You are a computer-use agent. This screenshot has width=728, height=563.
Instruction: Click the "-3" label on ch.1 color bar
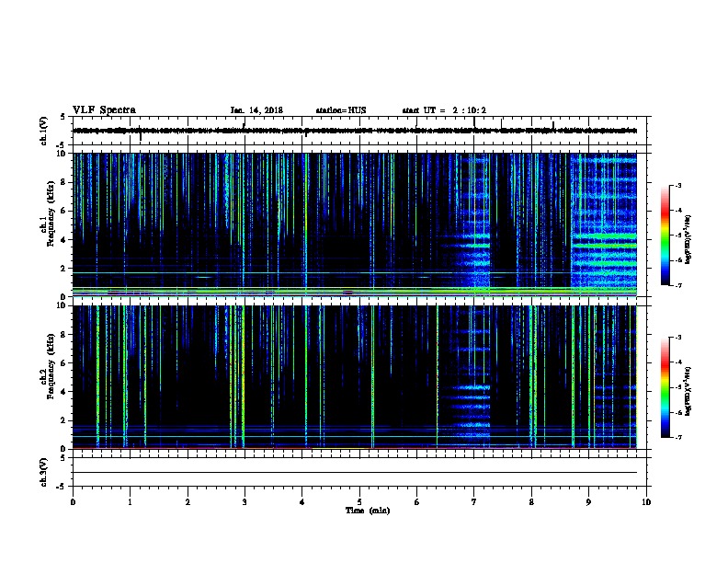[678, 185]
